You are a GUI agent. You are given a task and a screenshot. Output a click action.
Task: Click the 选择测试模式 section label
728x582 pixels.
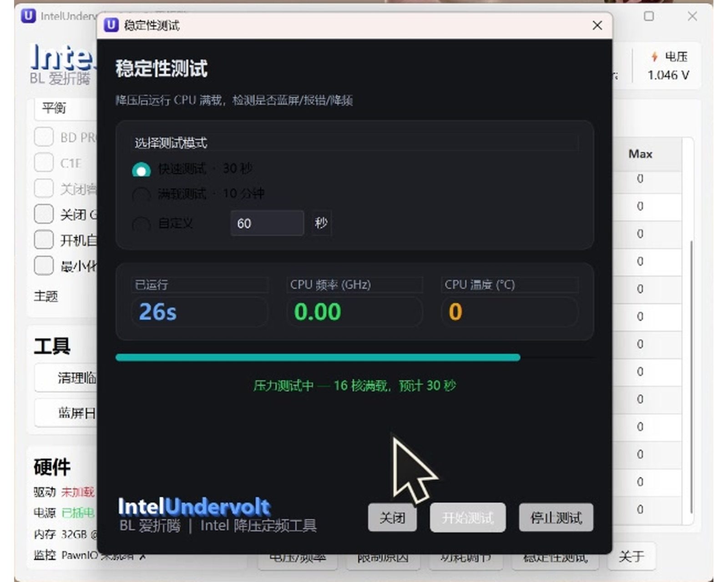click(x=171, y=143)
